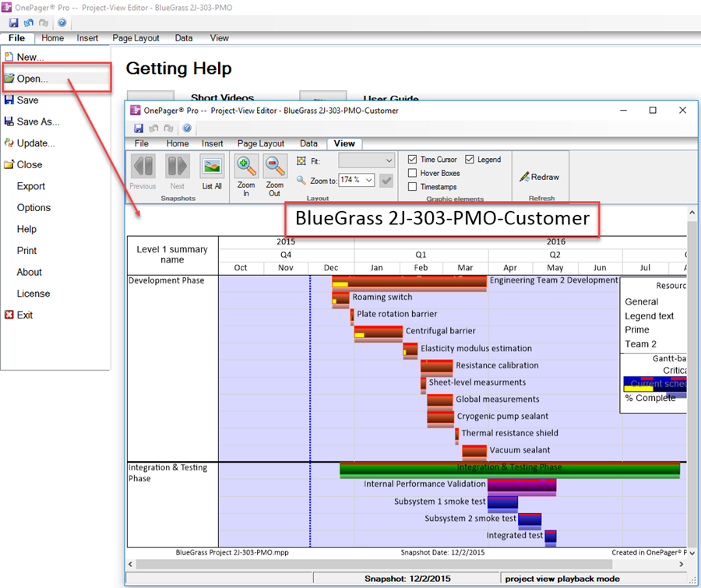
Task: Click the Previous snapshot arrow icon
Action: tap(143, 165)
